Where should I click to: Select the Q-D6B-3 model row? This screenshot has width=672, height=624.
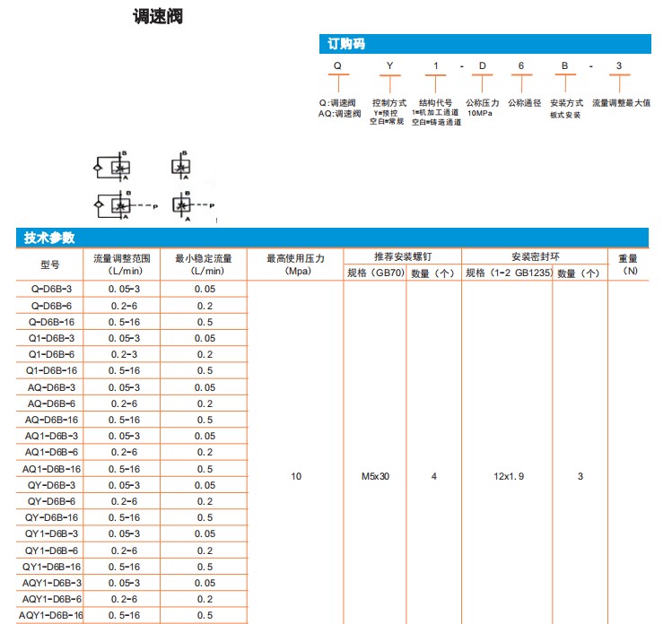coord(50,289)
